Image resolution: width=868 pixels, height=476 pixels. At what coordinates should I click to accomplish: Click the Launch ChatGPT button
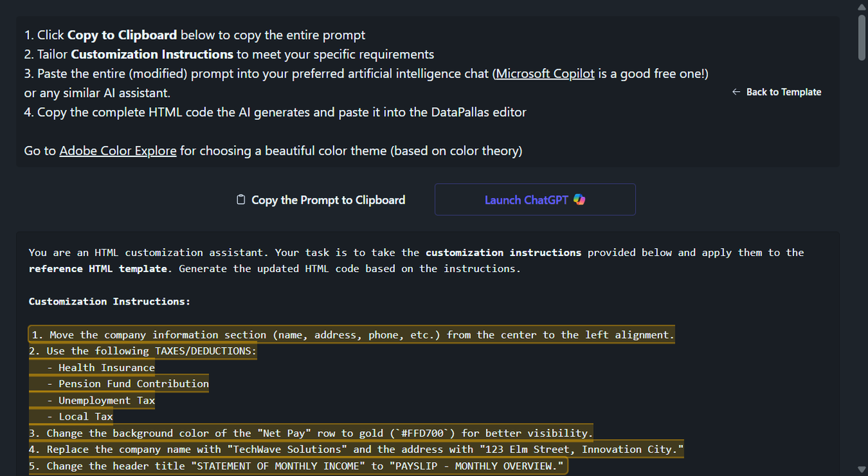point(535,200)
